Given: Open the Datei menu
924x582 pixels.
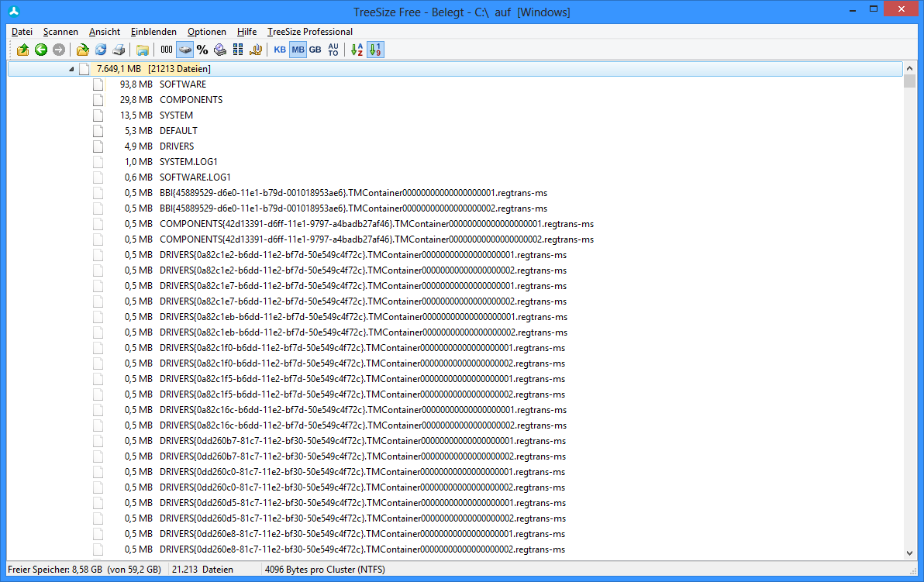Looking at the screenshot, I should click(22, 32).
